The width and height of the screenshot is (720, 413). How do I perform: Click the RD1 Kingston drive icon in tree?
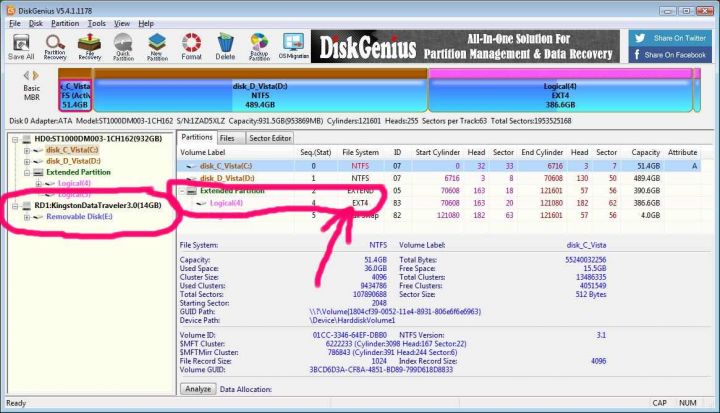(27, 206)
